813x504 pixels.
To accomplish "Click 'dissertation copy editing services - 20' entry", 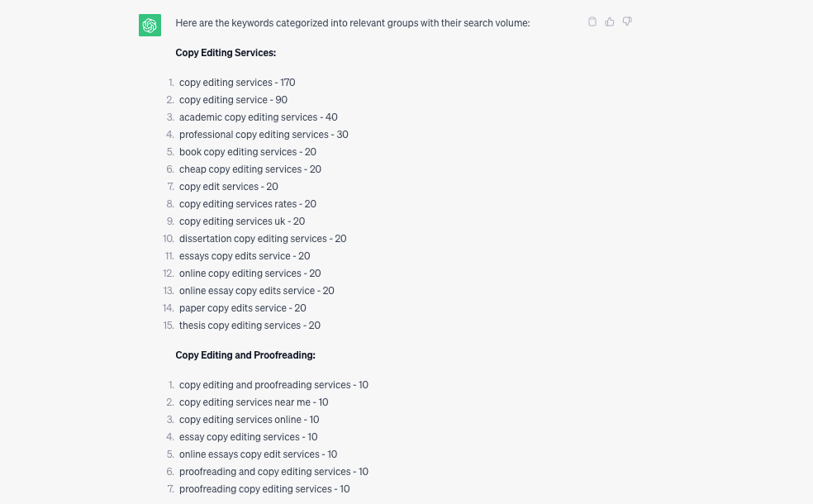I will coord(263,239).
